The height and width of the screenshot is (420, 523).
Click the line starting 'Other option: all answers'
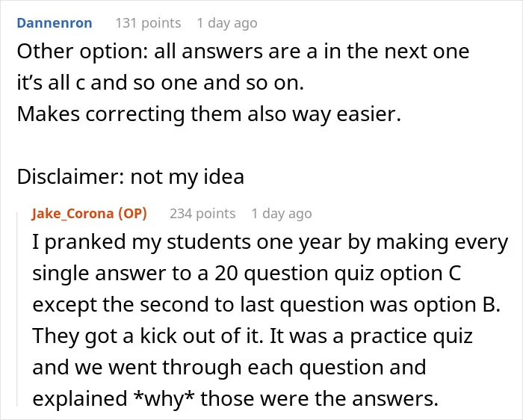[243, 52]
